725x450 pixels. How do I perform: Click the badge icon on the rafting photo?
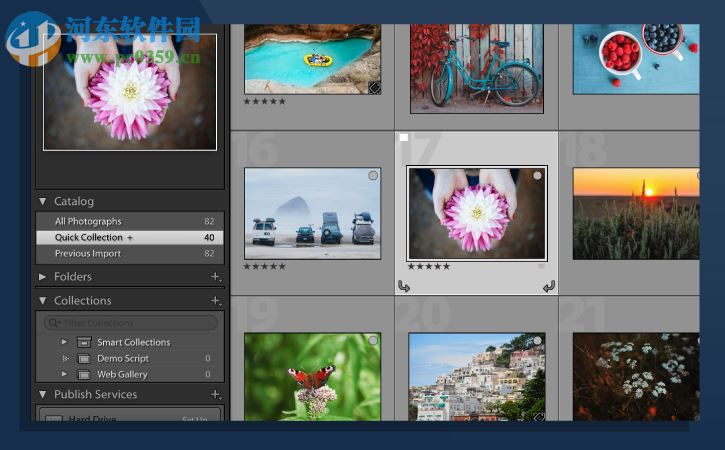pyautogui.click(x=374, y=87)
